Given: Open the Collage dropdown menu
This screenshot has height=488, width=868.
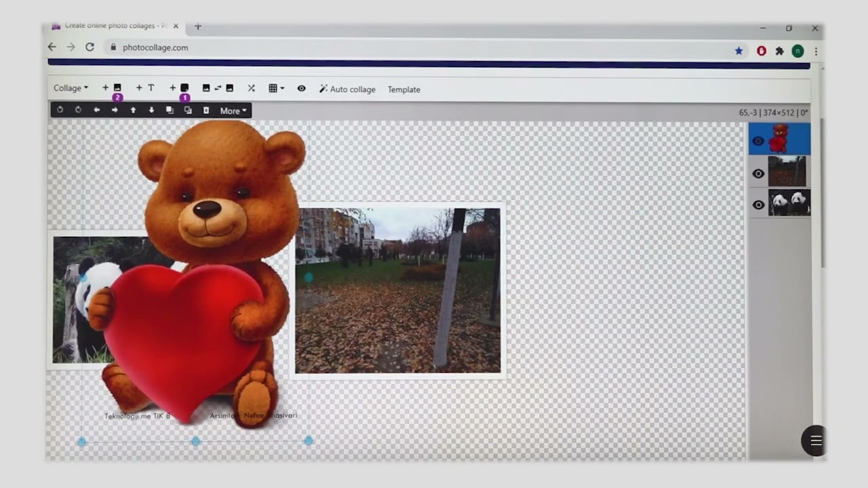Looking at the screenshot, I should [71, 88].
